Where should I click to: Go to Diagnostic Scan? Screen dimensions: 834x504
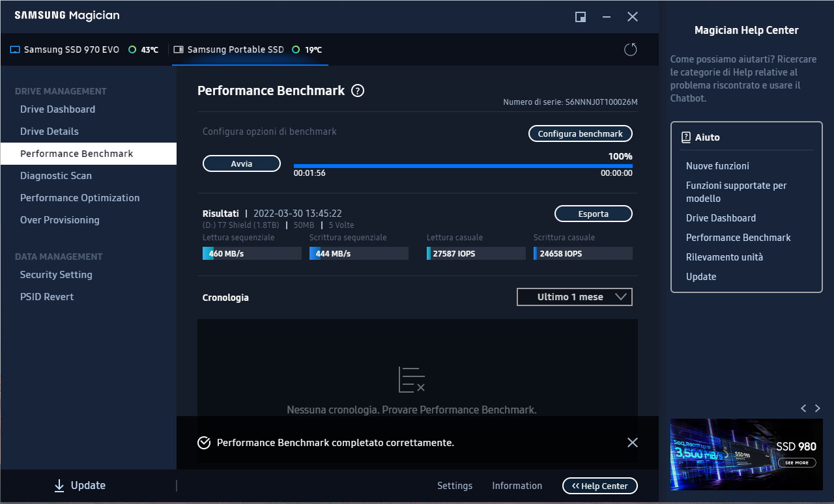click(88, 176)
